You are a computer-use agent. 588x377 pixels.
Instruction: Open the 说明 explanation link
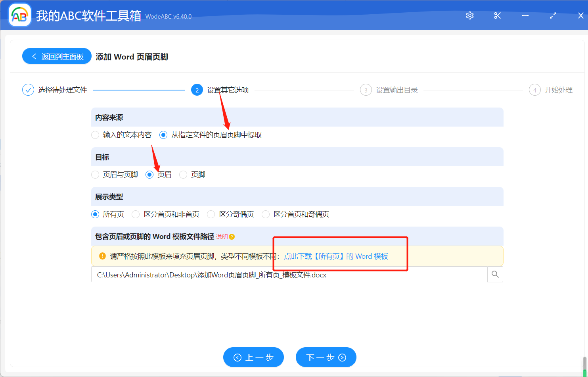(222, 236)
